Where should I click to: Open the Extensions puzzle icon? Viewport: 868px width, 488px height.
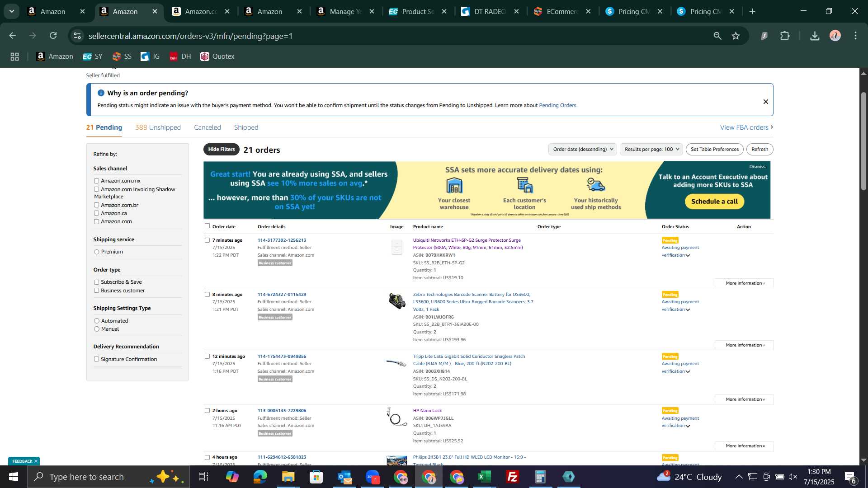point(785,36)
